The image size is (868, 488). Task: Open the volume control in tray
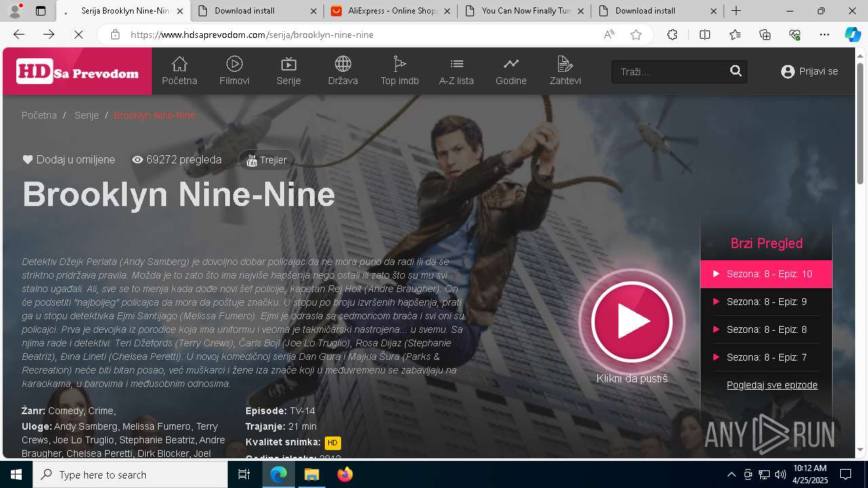coord(781,474)
